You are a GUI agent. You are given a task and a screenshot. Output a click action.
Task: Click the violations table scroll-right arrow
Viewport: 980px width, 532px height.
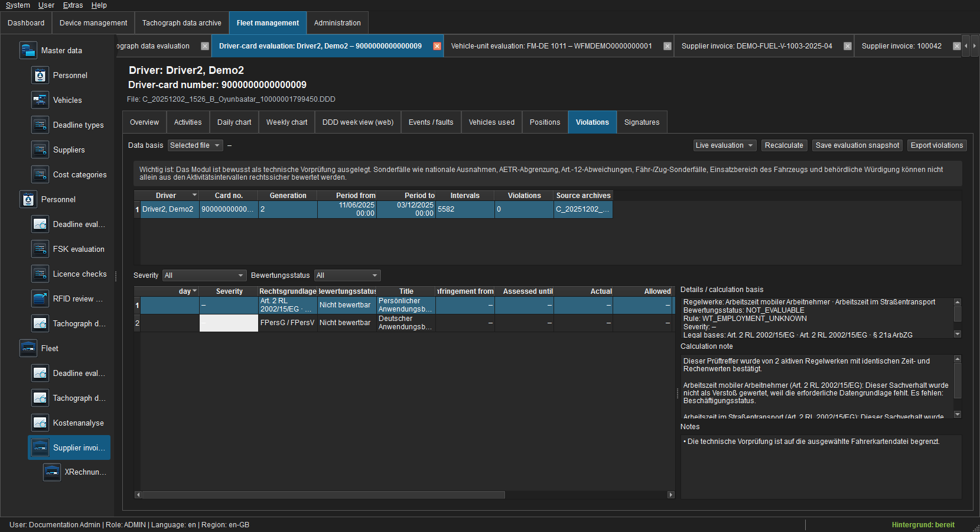point(670,495)
